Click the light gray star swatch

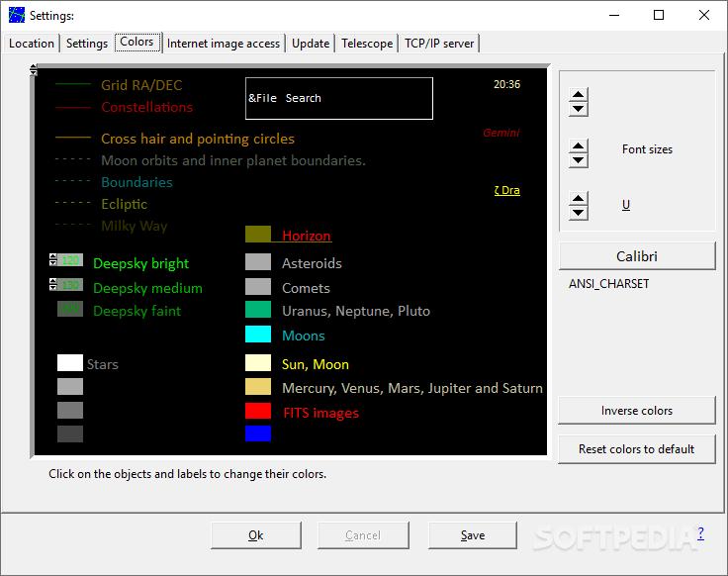70,387
